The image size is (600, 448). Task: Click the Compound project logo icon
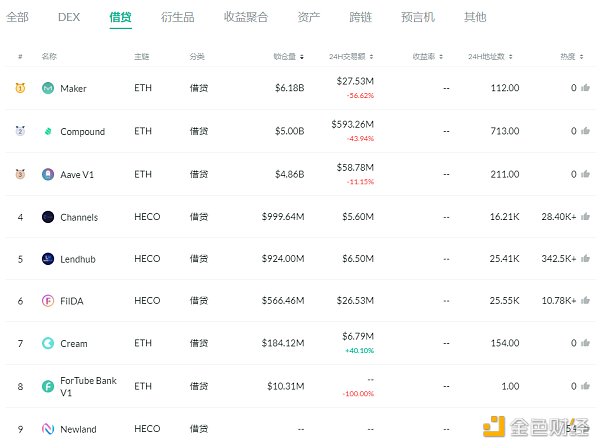[48, 132]
